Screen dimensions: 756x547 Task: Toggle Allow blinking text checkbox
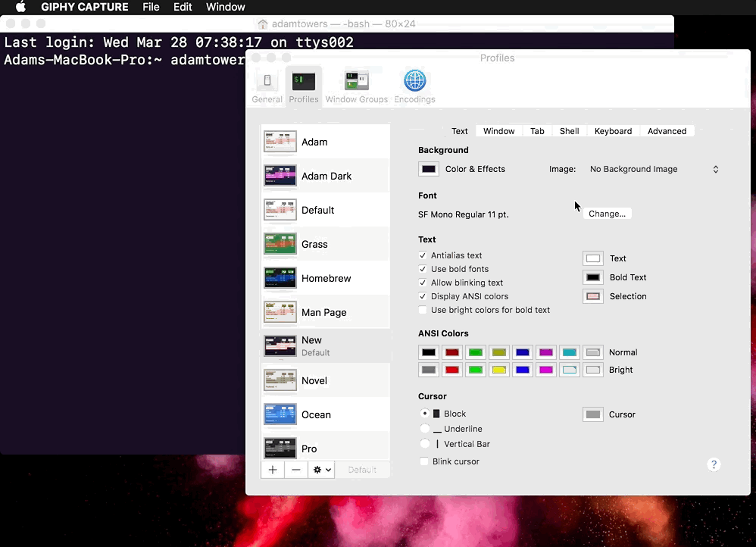(x=423, y=283)
